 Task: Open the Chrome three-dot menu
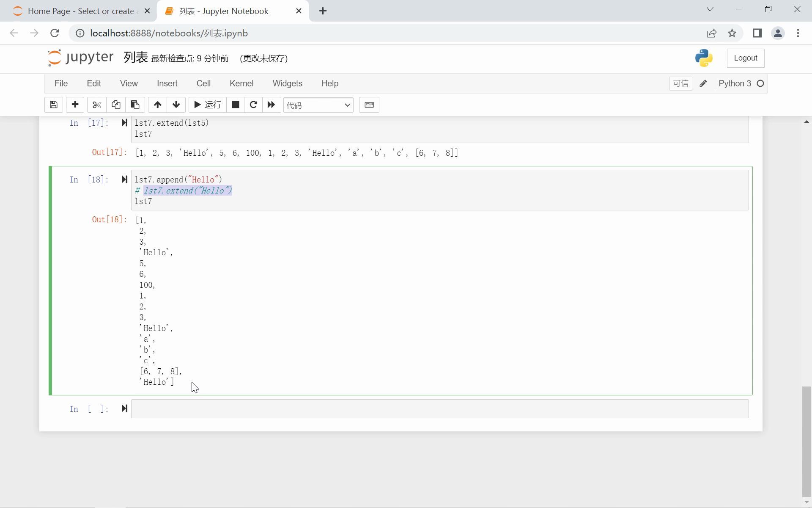click(798, 33)
